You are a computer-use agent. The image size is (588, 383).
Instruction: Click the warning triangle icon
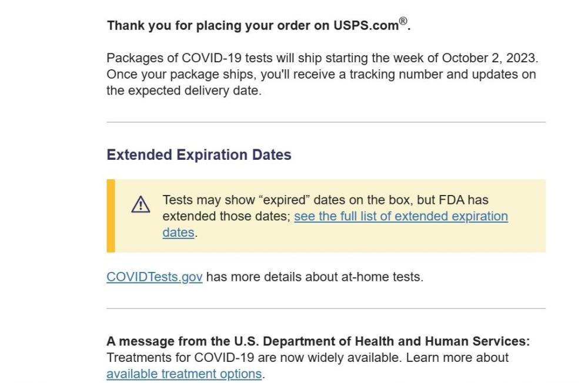tap(141, 204)
